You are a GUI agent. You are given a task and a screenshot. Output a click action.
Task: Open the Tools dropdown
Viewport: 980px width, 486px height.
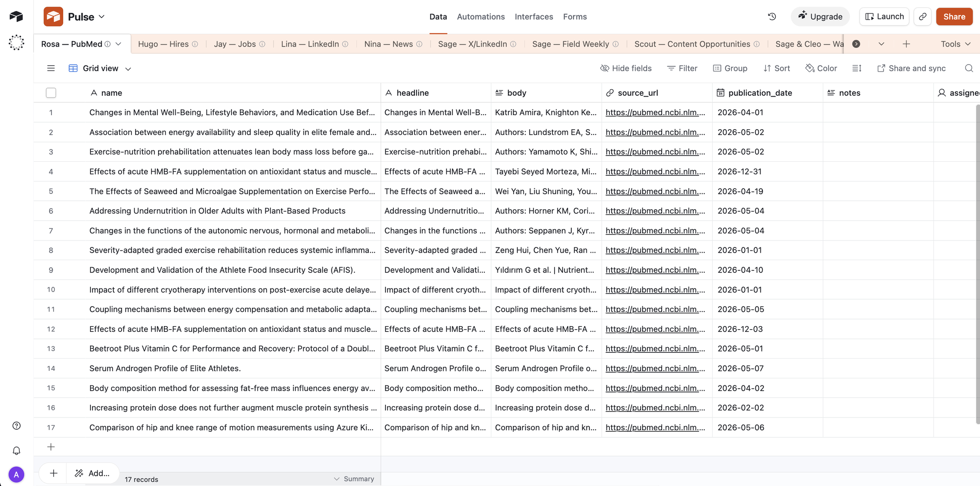(x=955, y=44)
